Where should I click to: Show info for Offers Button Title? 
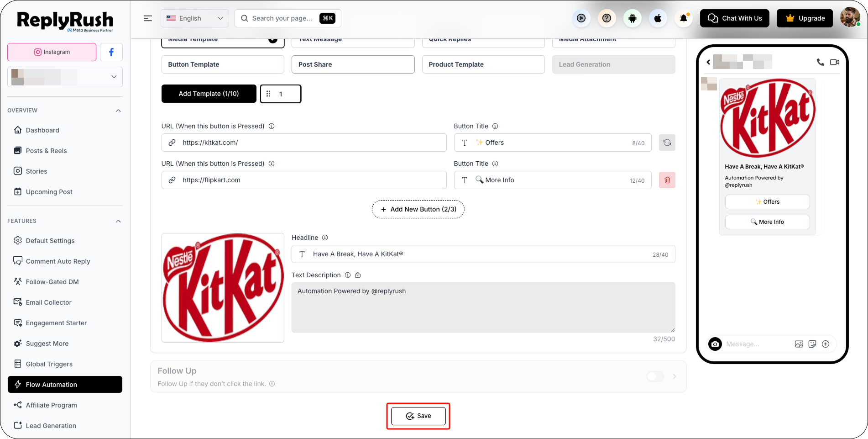click(495, 126)
